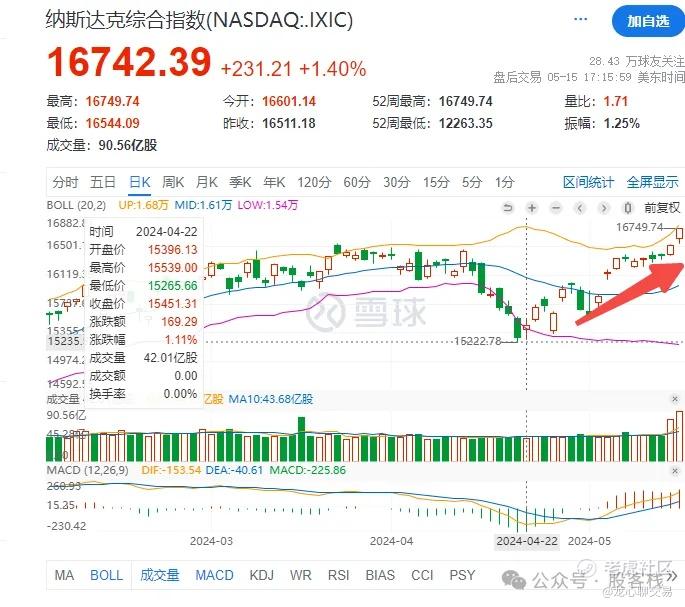This screenshot has height=607, width=685.
Task: Switch to the 15分 chart tab
Action: tap(436, 182)
